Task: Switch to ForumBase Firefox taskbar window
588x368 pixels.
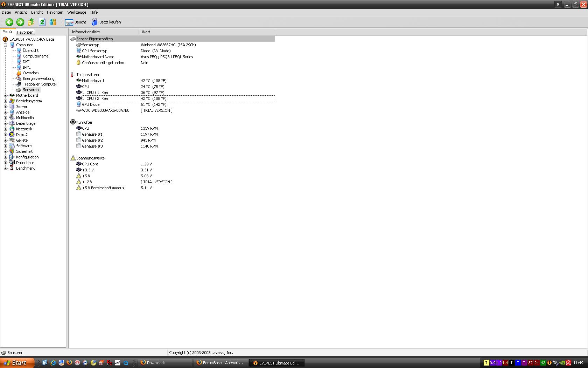Action: [x=221, y=363]
